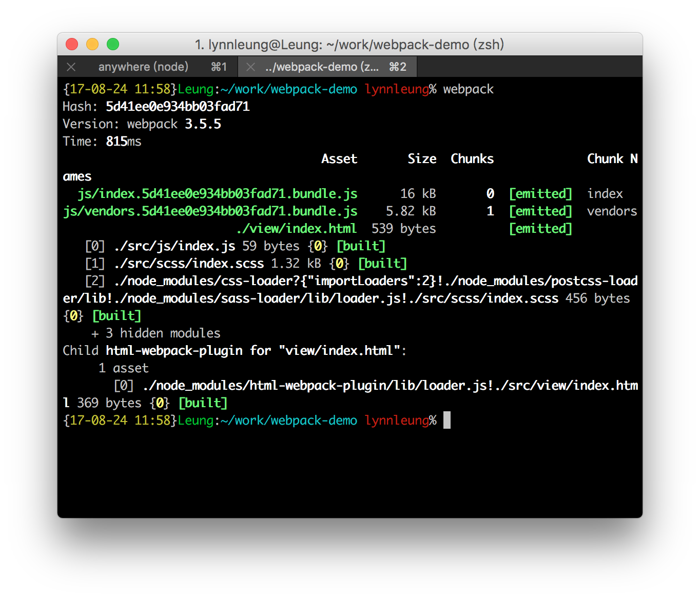Switch to the "anywhere (node)" tab
This screenshot has width=700, height=600.
pos(143,67)
